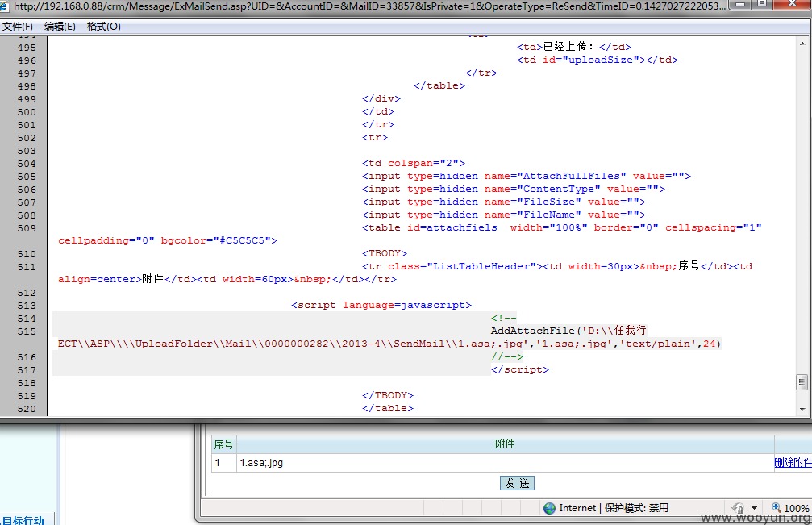This screenshot has width=812, height=525.
Task: Click the FileSize hidden input line
Action: (x=504, y=202)
